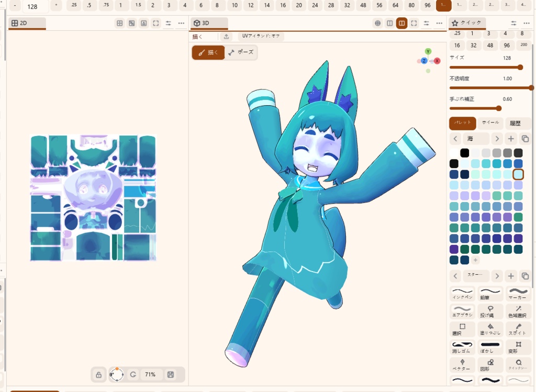Select the 塗りつぶし fill bucket tool

point(490,329)
